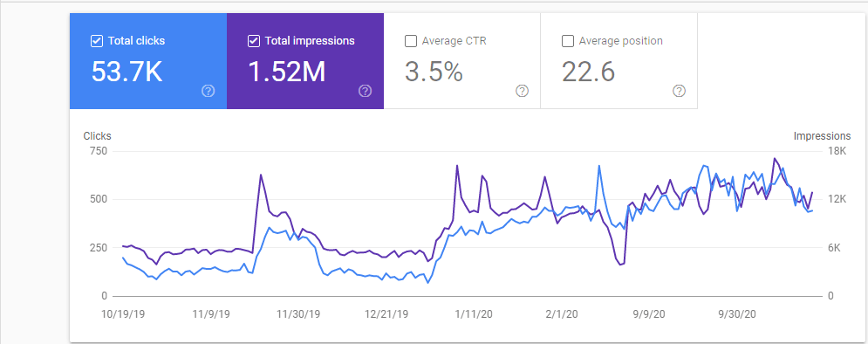The image size is (868, 344).
Task: Click the 250 clicks axis label
Action: (98, 248)
